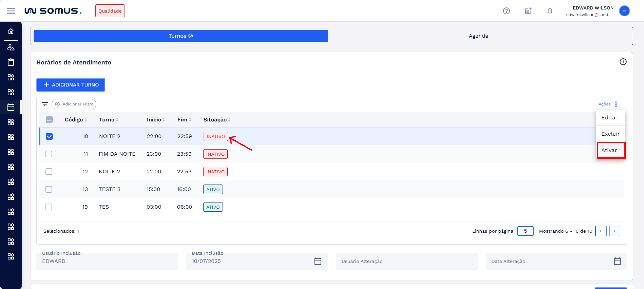Click the home icon in sidebar

pos(11,31)
